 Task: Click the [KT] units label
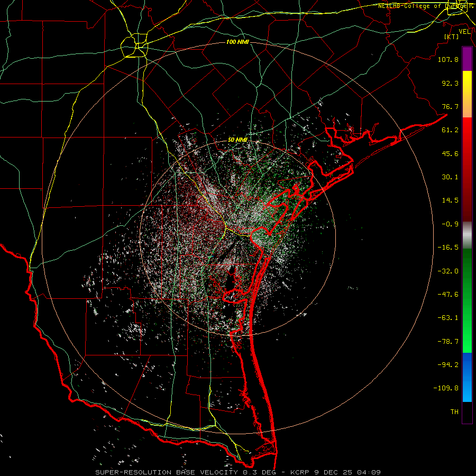pyautogui.click(x=452, y=36)
